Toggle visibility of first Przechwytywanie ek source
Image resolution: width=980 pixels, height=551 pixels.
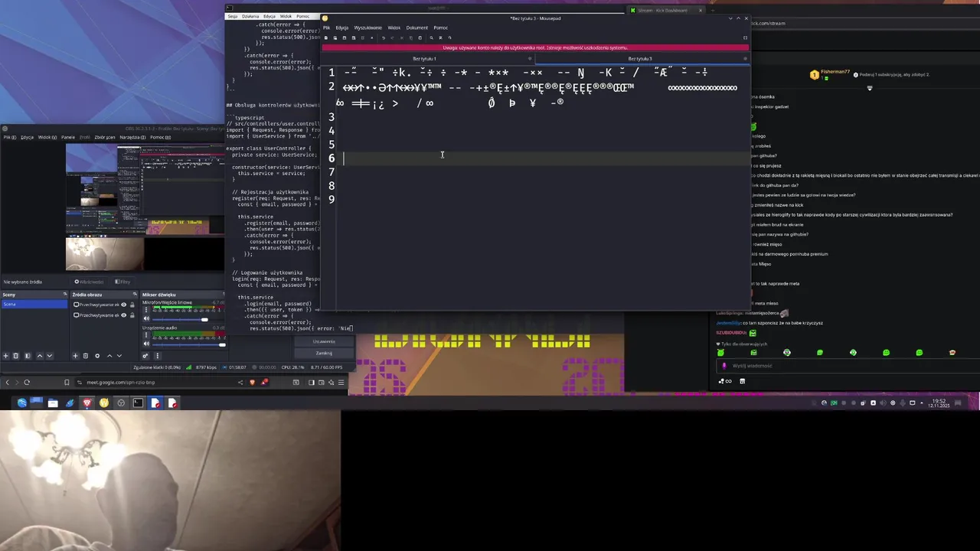coord(124,305)
